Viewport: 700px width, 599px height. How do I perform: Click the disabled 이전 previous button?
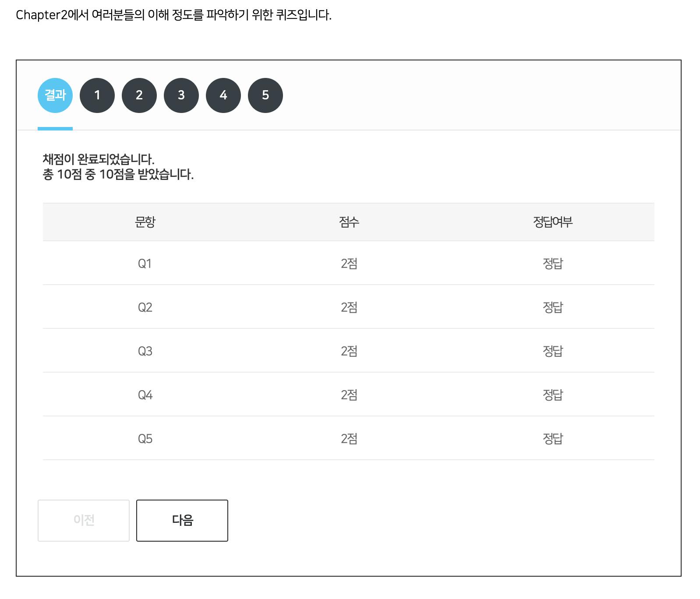(x=84, y=521)
